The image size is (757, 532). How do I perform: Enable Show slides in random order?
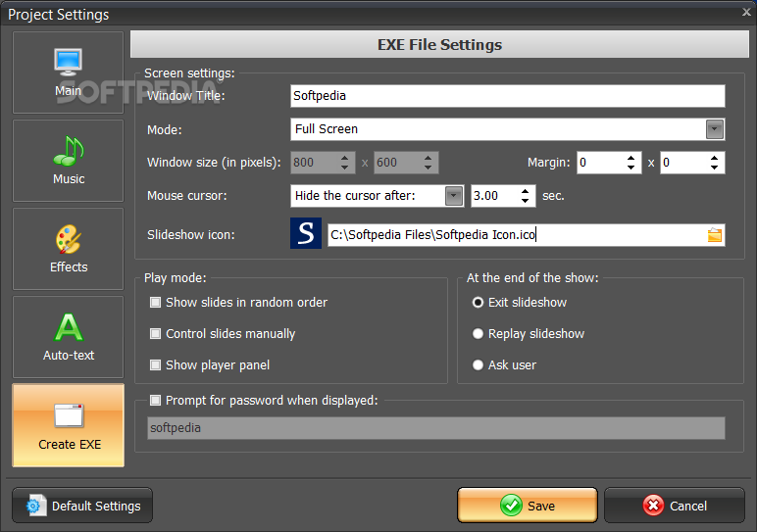coord(156,303)
